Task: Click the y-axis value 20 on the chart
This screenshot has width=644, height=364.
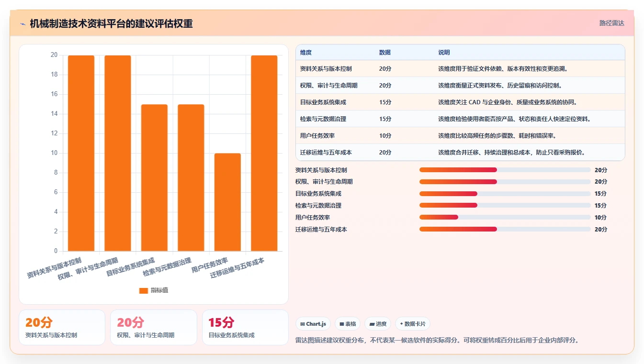Action: [54, 55]
